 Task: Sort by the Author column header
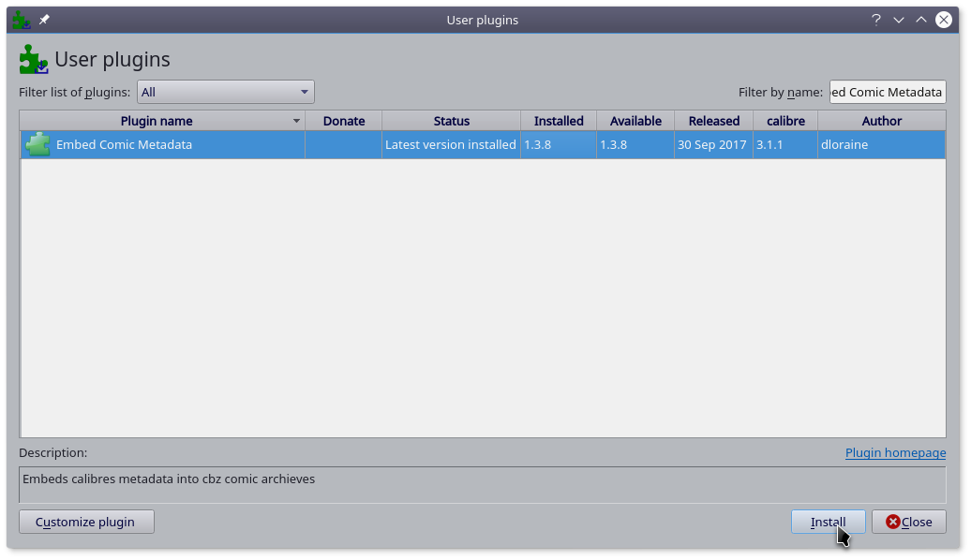click(x=881, y=121)
